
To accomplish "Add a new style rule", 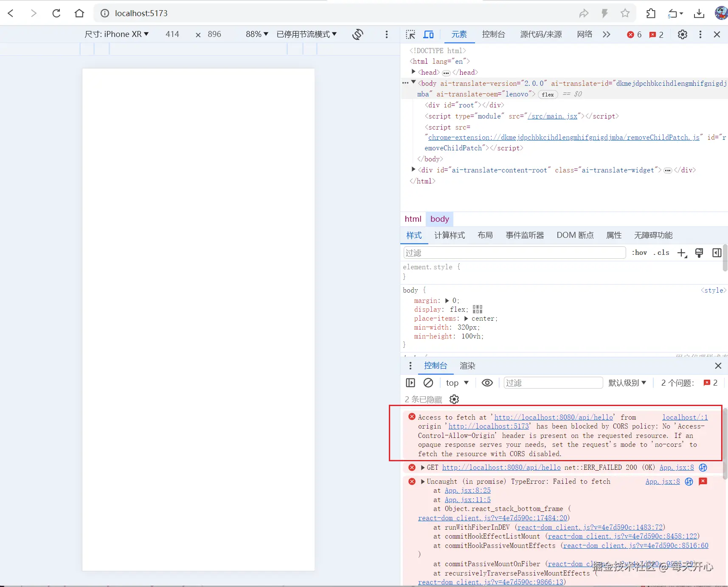I will (682, 253).
